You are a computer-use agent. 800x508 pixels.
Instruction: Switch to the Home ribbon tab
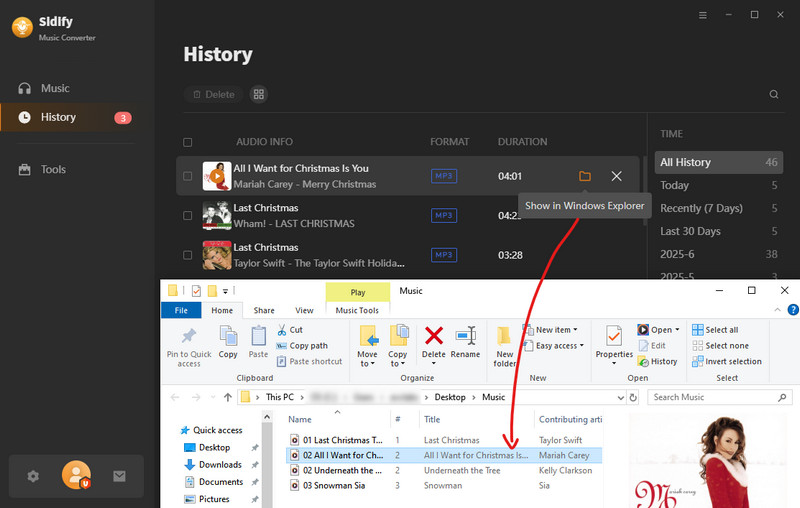click(222, 310)
